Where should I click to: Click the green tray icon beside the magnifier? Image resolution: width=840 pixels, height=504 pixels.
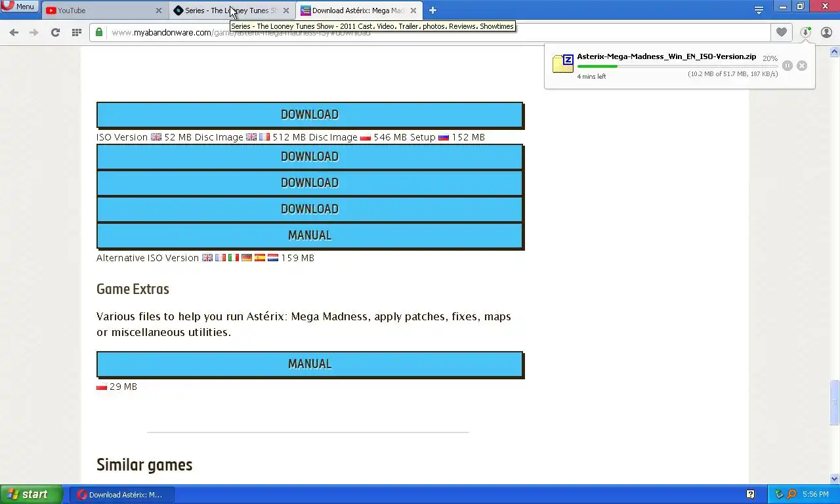point(780,494)
